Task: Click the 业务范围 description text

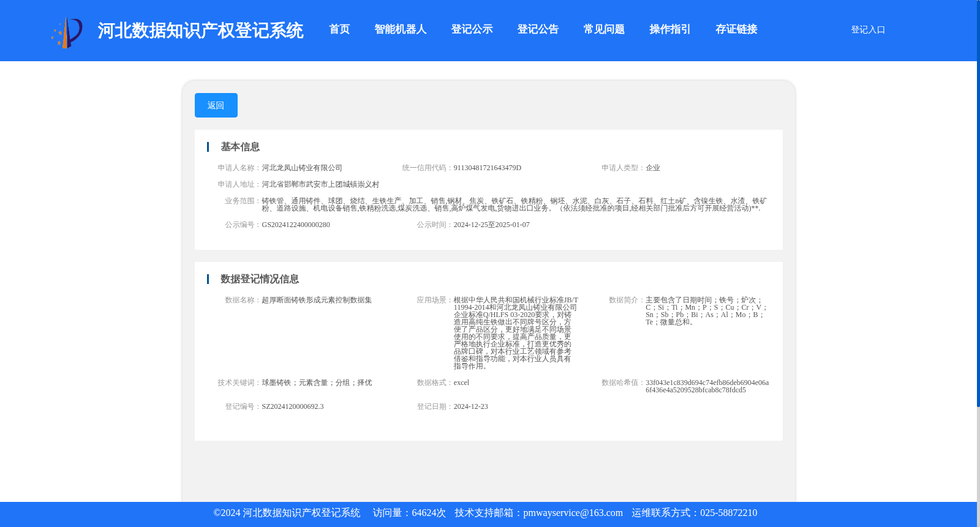Action: click(x=514, y=204)
